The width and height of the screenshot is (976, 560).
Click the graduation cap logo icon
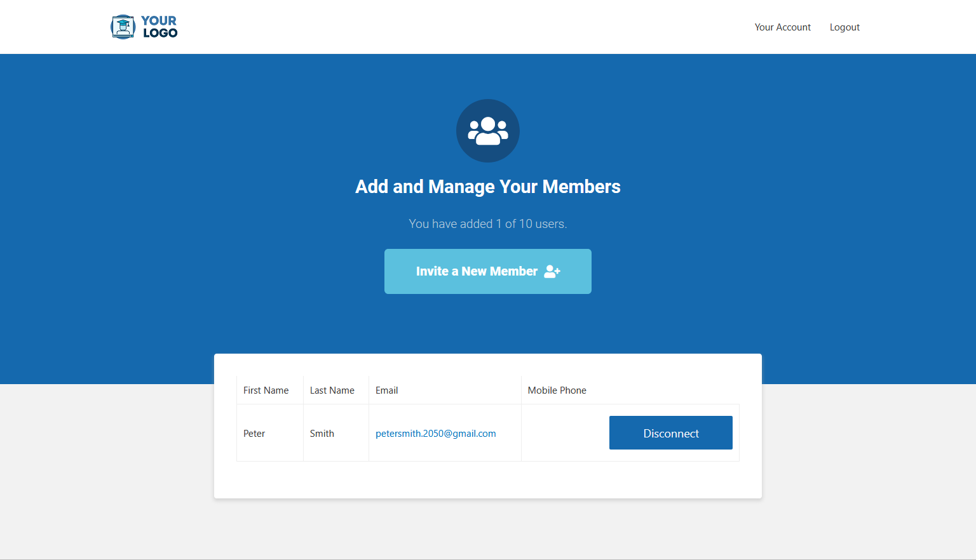pos(123,27)
